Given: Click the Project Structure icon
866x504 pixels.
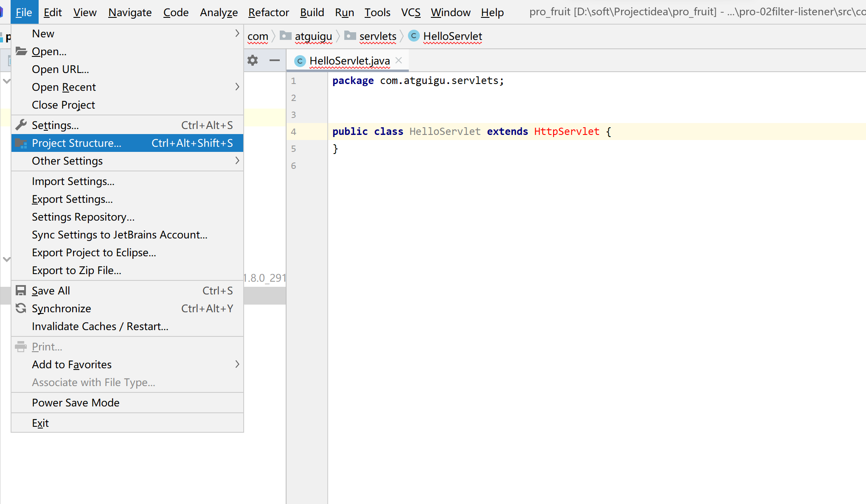Looking at the screenshot, I should pos(21,143).
